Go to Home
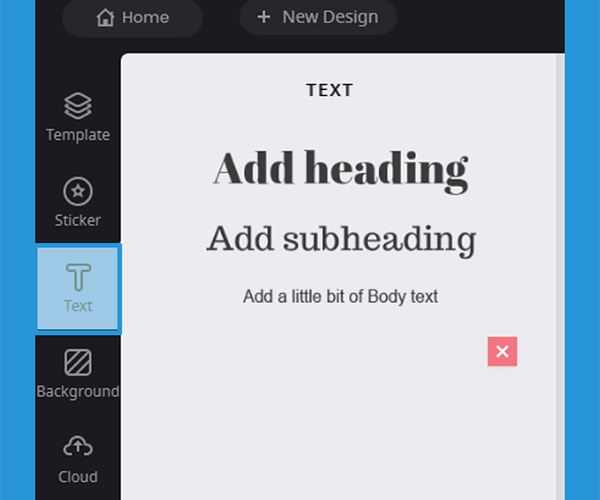 [x=132, y=18]
